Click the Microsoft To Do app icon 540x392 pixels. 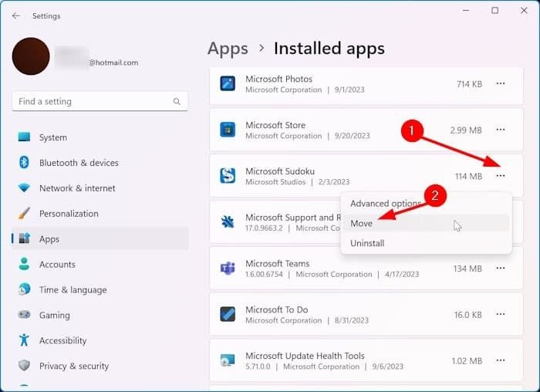pyautogui.click(x=228, y=314)
